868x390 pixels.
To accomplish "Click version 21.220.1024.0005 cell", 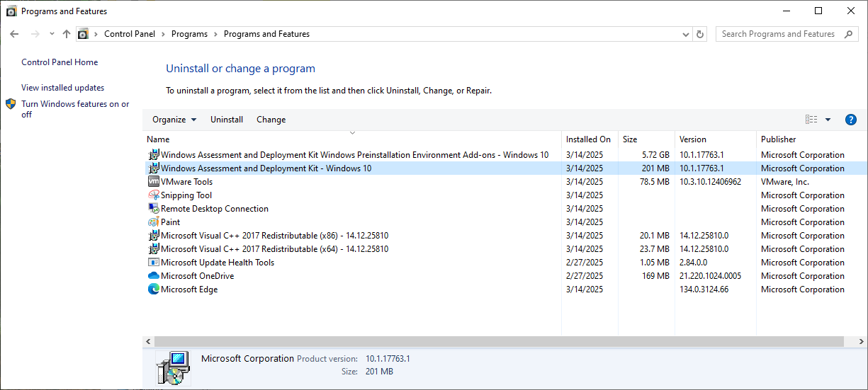I will [x=710, y=276].
